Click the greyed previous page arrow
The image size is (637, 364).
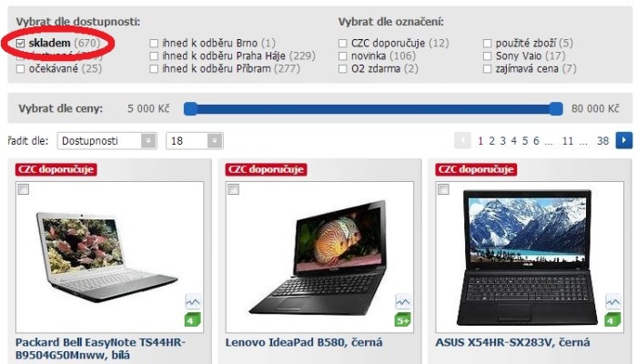462,140
